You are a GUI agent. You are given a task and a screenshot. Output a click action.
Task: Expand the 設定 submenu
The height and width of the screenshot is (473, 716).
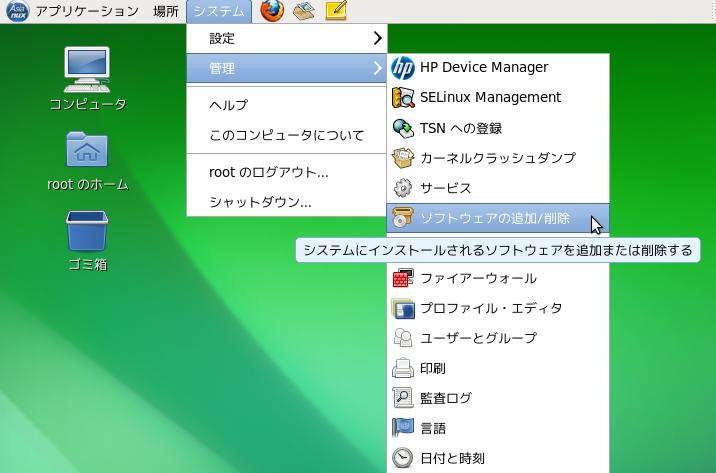pos(285,39)
